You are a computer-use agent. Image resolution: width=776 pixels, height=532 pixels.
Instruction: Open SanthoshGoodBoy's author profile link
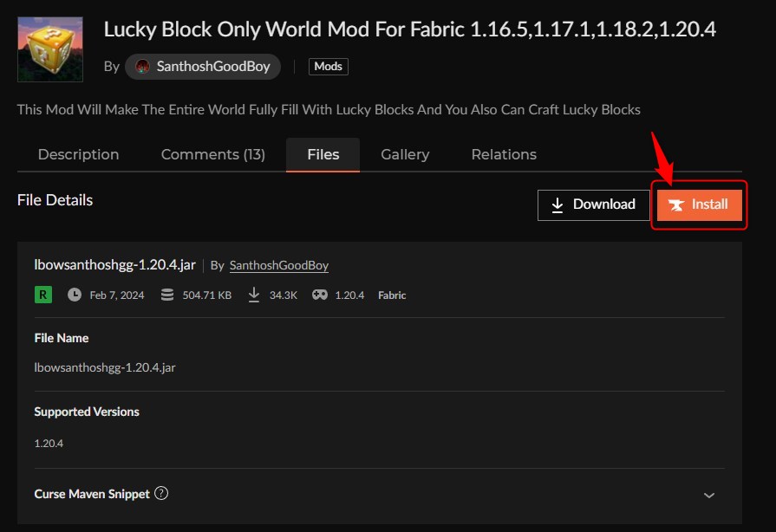(278, 265)
